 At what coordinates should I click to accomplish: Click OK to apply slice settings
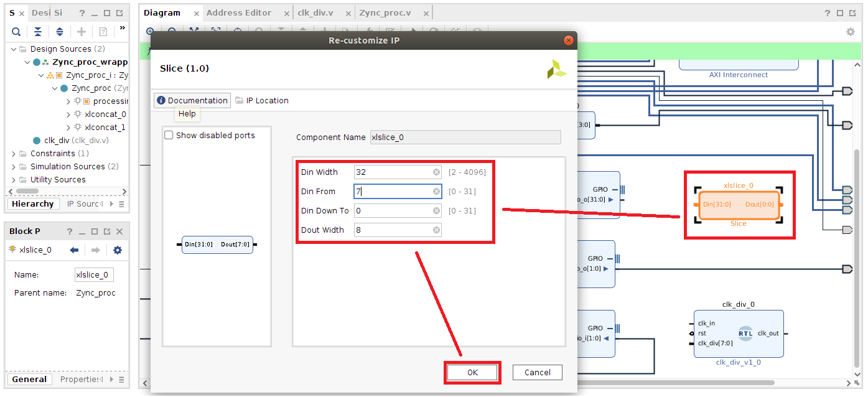pyautogui.click(x=473, y=373)
